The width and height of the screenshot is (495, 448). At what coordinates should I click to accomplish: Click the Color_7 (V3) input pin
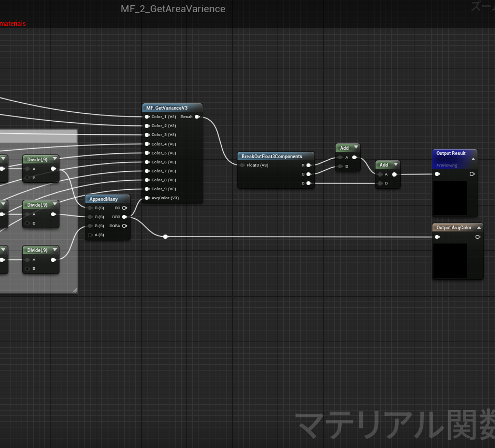pos(147,171)
